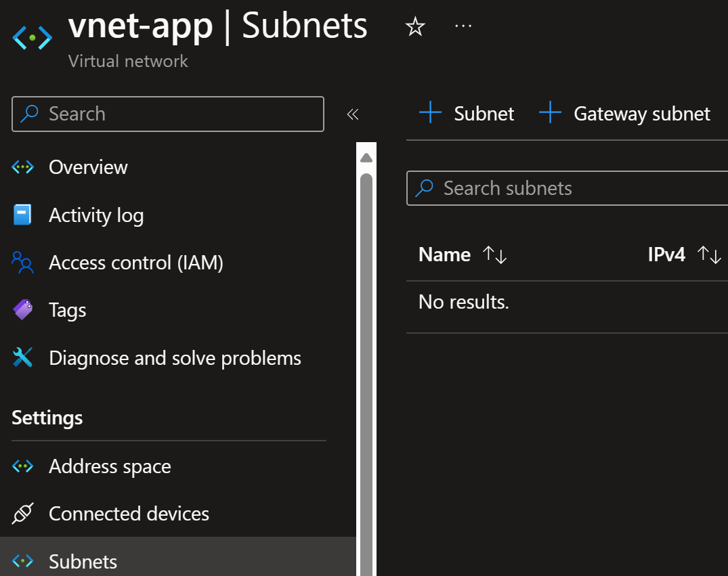Select Subnets in the Settings menu
Viewport: 728px width, 576px height.
83,561
